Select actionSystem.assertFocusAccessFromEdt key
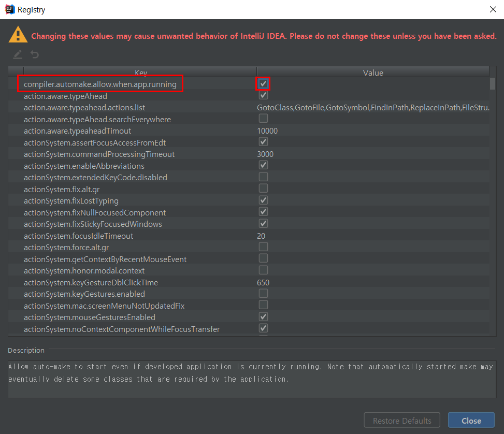This screenshot has height=434, width=504. (94, 143)
